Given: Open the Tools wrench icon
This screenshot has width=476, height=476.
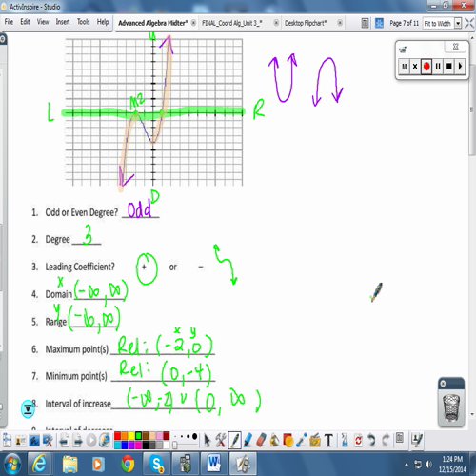Looking at the screenshot, I should pos(221,441).
